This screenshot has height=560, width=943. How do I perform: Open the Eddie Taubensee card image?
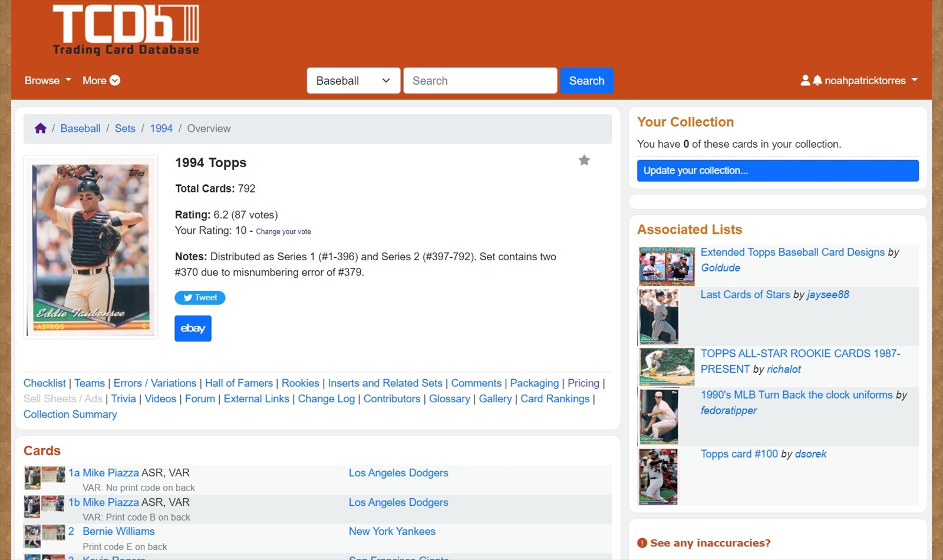click(91, 247)
